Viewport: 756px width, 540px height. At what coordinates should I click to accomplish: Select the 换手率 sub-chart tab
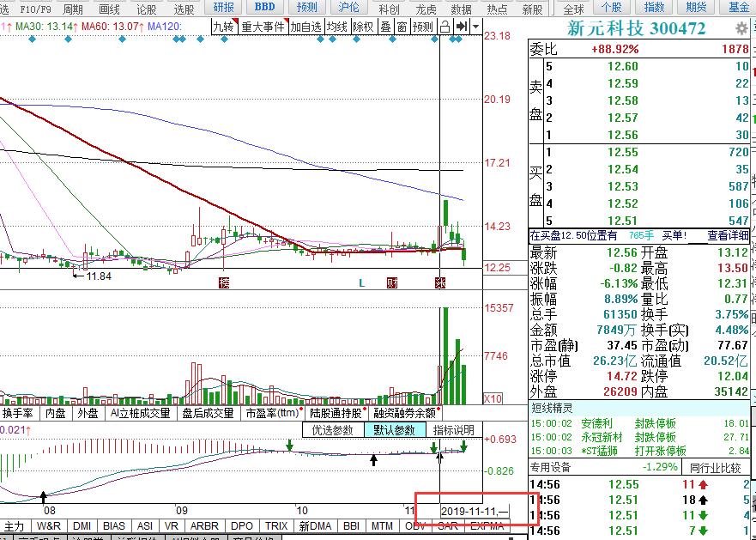[x=18, y=413]
